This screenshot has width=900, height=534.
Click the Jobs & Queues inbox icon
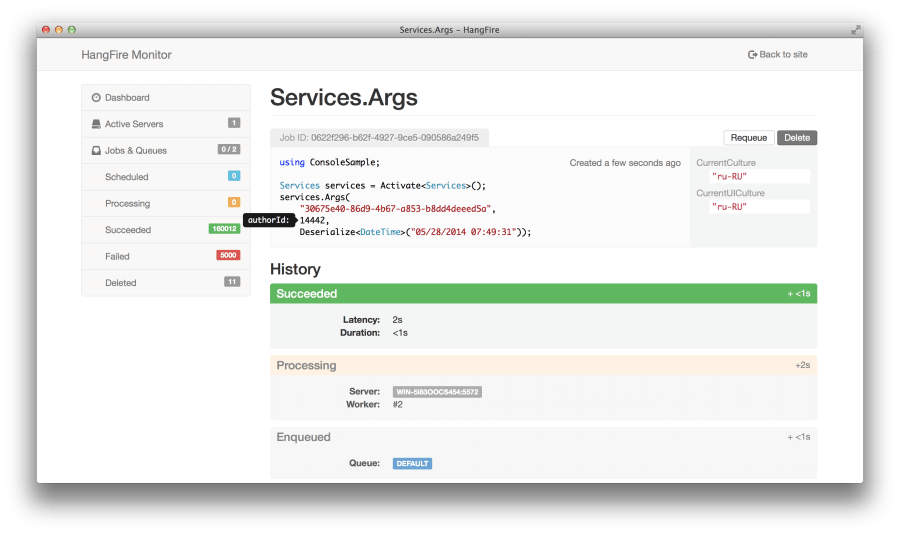coord(96,150)
